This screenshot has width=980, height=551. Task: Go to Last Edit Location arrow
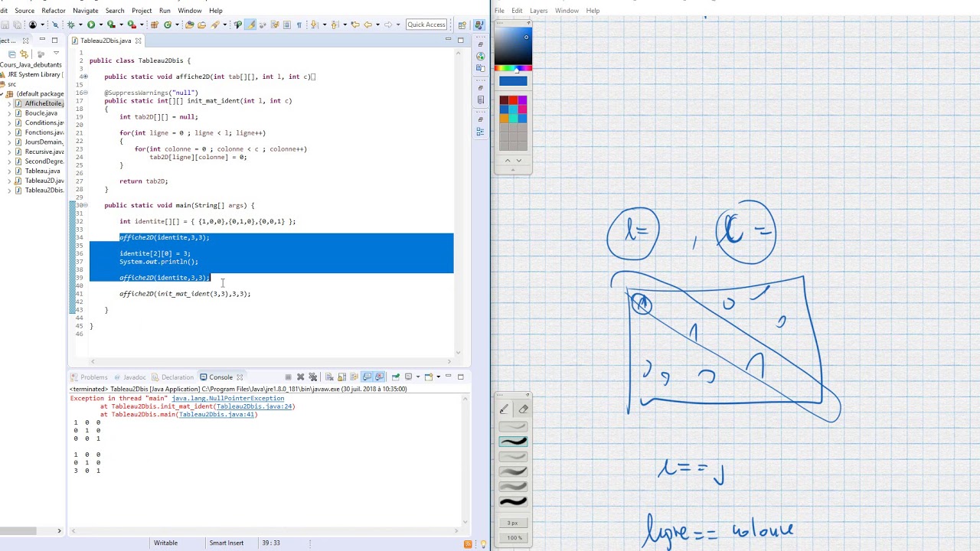[355, 24]
